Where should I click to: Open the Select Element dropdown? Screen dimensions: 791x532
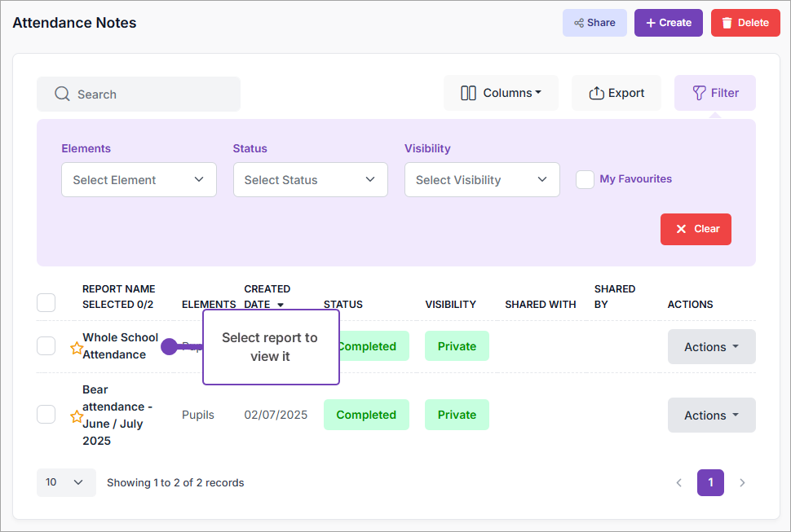pyautogui.click(x=139, y=179)
